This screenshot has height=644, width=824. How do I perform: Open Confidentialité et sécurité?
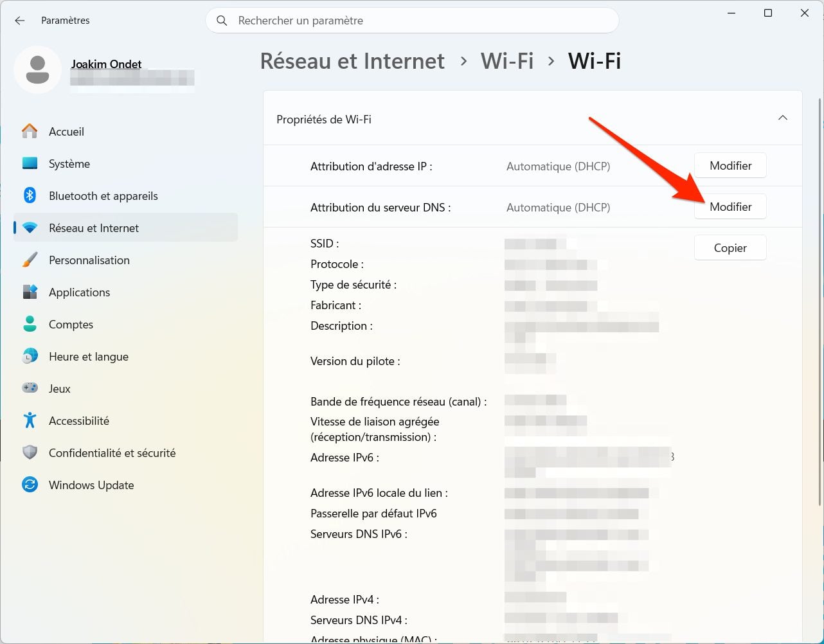(x=125, y=452)
